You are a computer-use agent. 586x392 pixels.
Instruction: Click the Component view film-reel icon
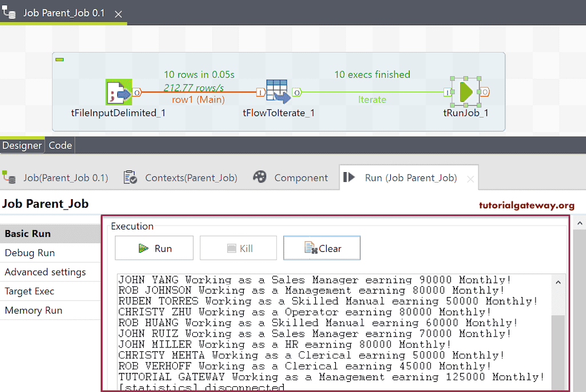click(260, 177)
